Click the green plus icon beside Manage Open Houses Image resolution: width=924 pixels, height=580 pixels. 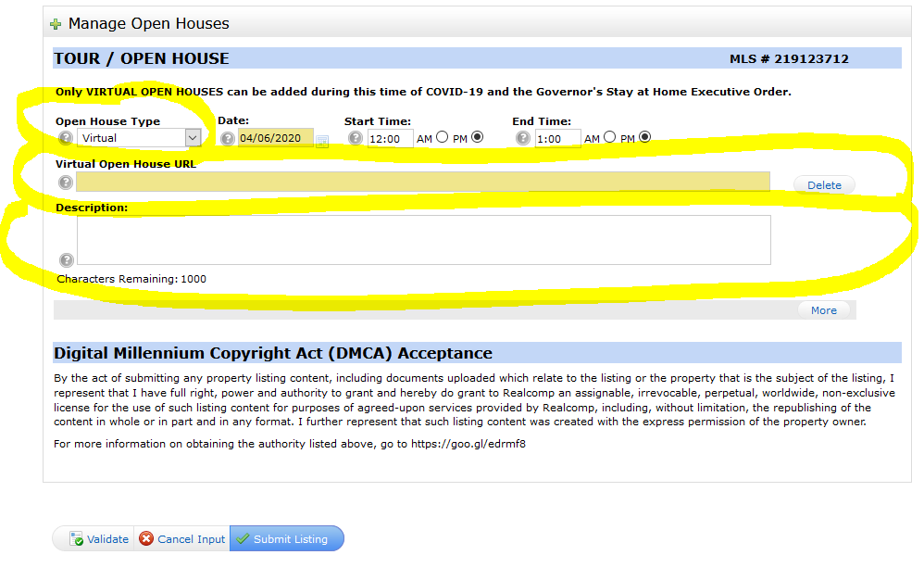(56, 24)
